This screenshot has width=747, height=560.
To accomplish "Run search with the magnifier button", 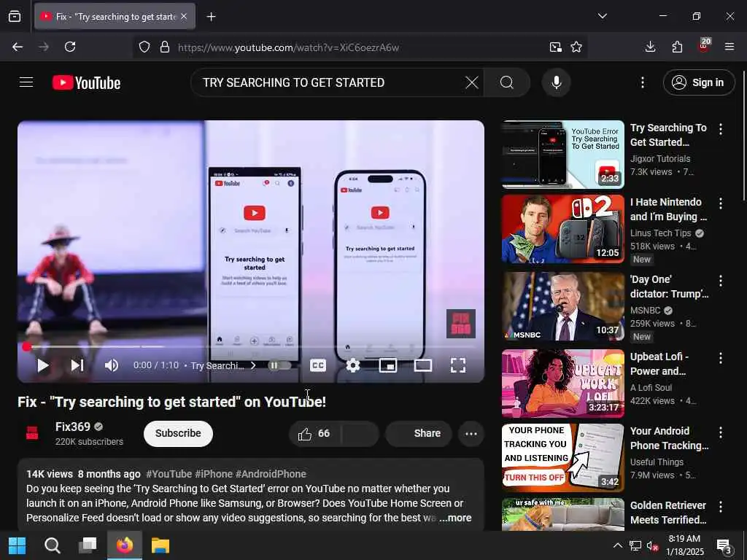I will (x=507, y=82).
